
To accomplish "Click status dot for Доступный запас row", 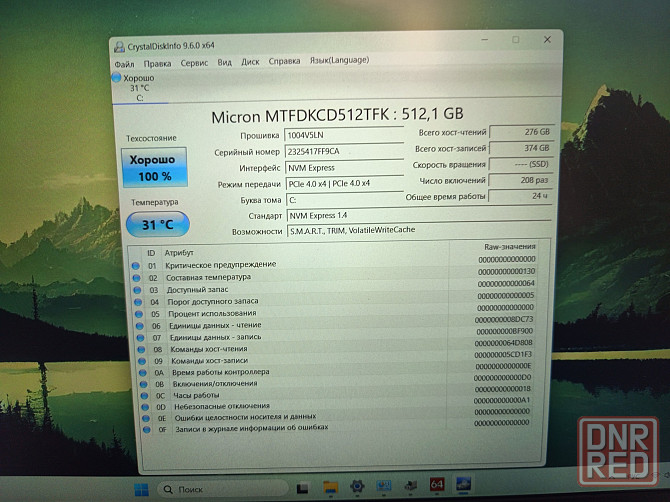I will (x=137, y=290).
